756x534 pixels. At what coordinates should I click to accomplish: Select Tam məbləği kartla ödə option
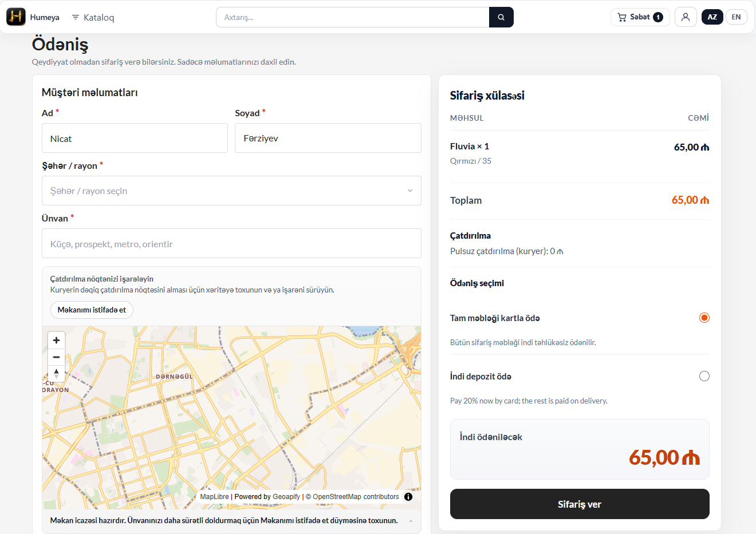pos(704,318)
